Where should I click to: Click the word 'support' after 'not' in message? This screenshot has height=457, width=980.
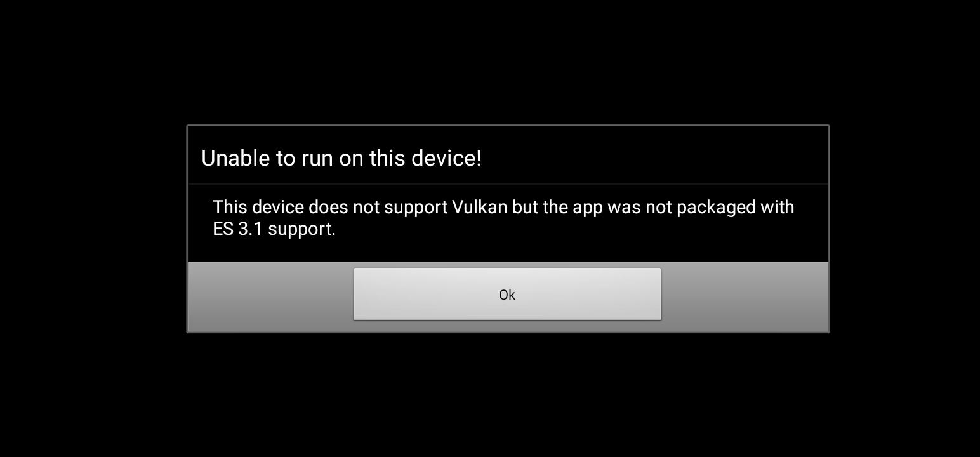416,209
